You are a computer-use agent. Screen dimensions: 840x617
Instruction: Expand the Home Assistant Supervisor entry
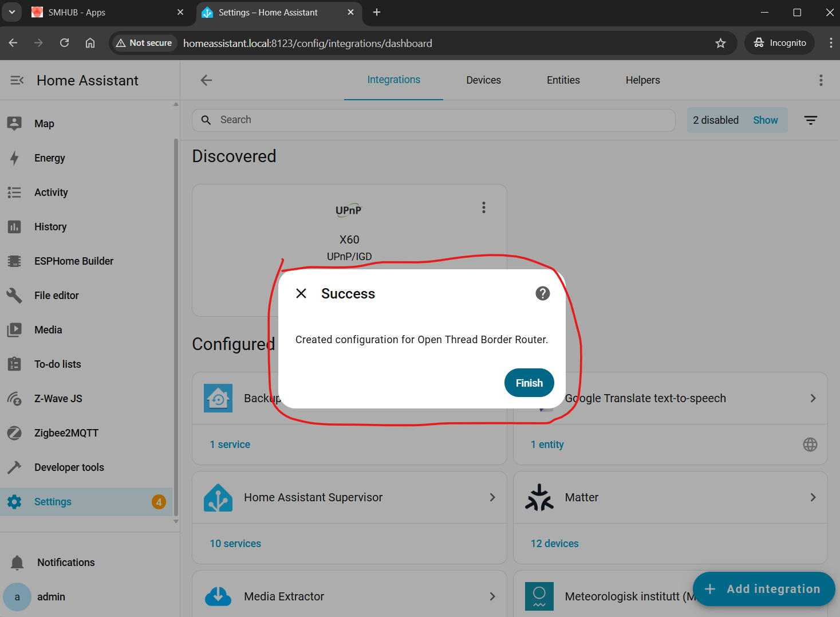pos(492,497)
